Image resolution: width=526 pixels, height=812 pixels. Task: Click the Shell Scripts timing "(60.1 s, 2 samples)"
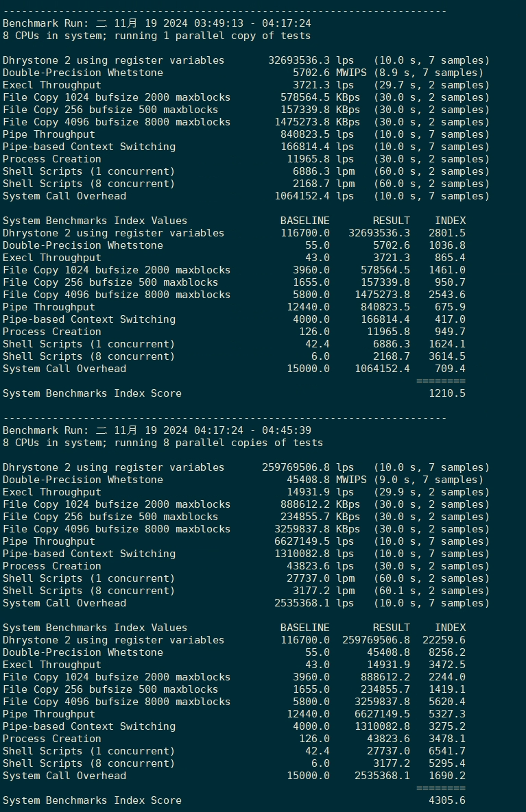pos(431,591)
